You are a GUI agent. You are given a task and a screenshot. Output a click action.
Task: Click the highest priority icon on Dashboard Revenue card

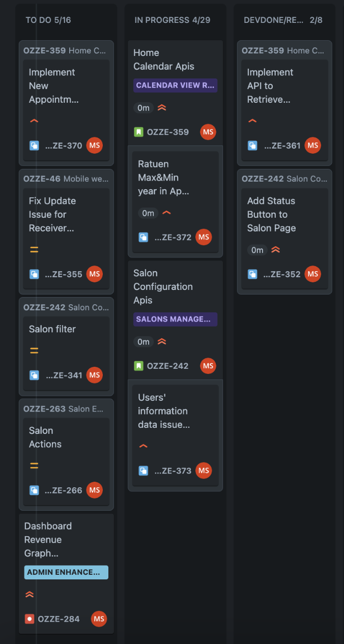coord(30,594)
